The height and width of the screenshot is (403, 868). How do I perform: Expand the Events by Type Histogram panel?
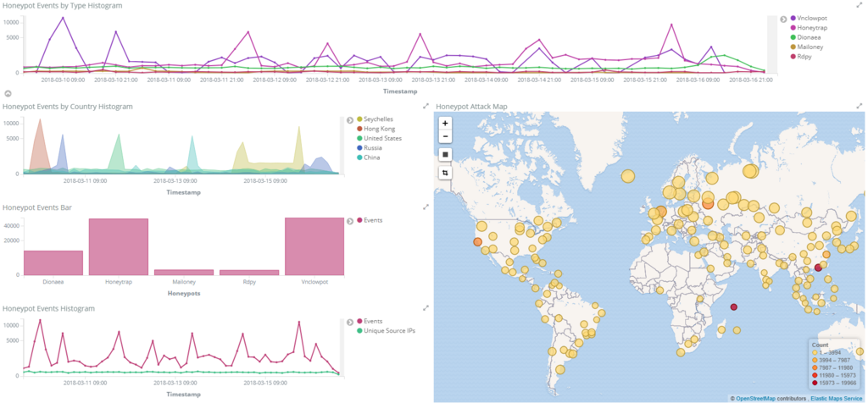click(860, 5)
